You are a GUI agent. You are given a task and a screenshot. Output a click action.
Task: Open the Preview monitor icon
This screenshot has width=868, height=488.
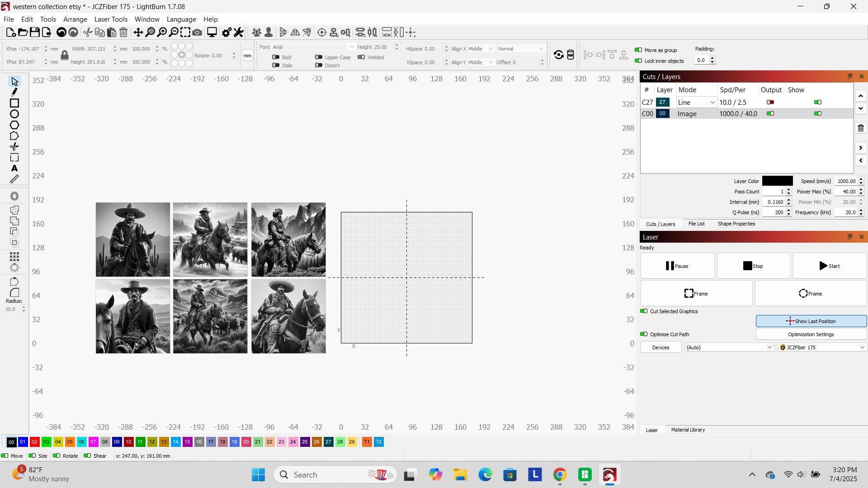212,32
